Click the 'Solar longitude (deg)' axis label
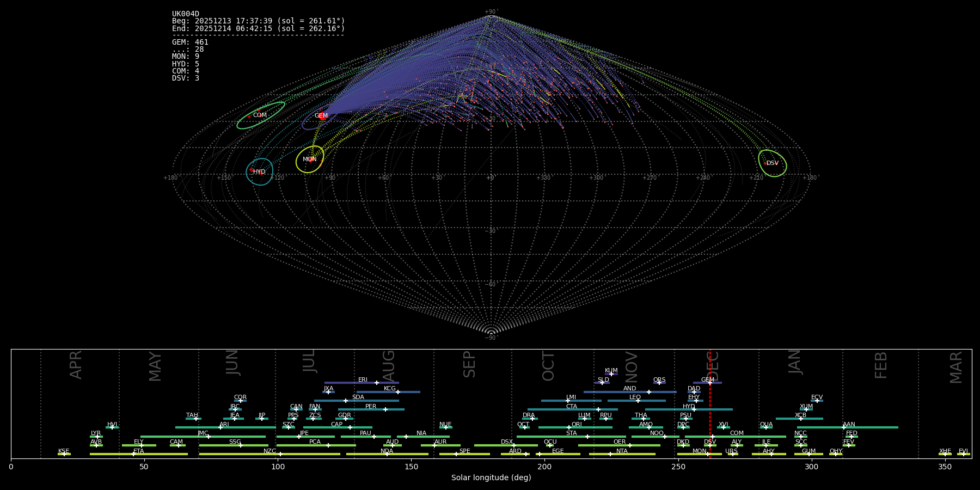 pos(491,477)
